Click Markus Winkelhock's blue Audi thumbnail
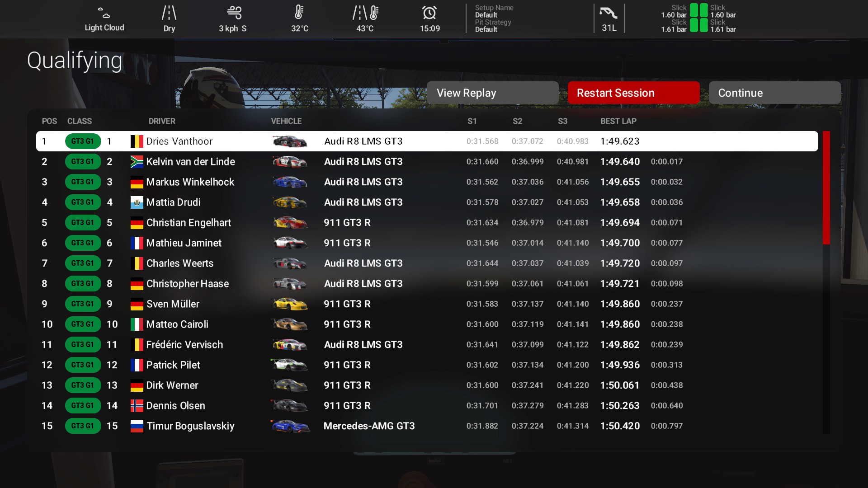 290,182
